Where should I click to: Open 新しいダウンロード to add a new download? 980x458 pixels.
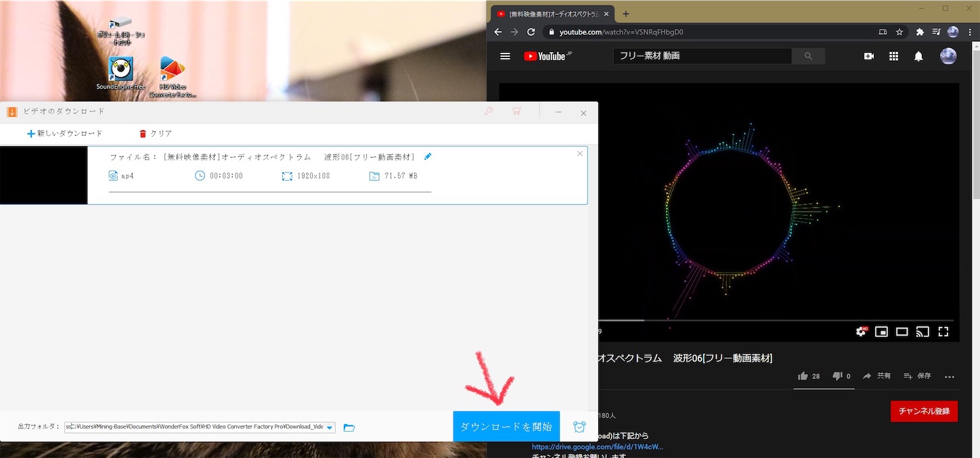(x=64, y=133)
